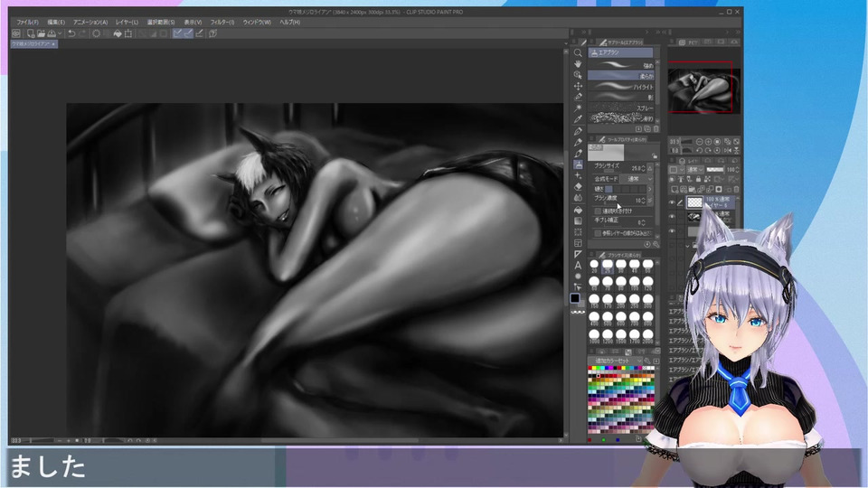
Task: Select brush size preset 2000
Action: 648,337
